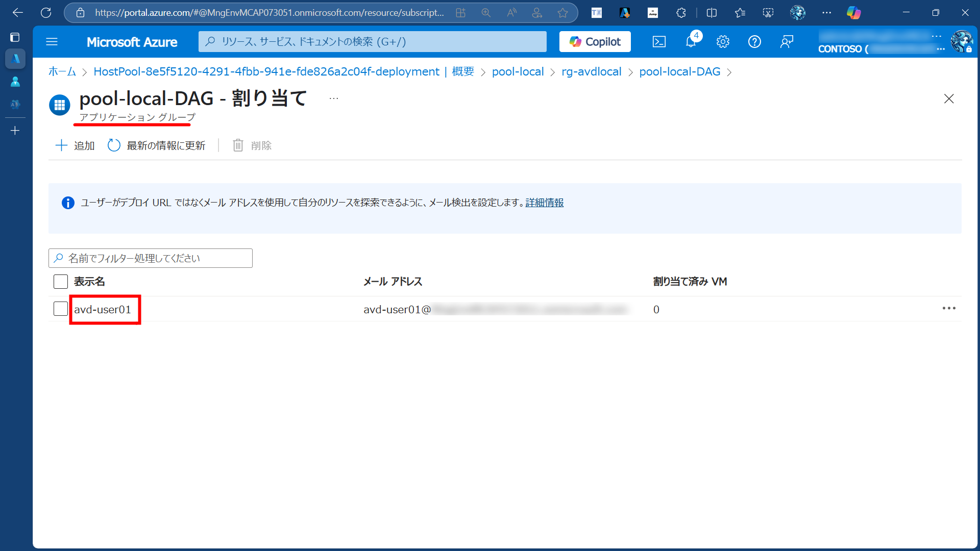Click the 追加 button to add assignment
Viewport: 980px width, 551px height.
tap(74, 145)
